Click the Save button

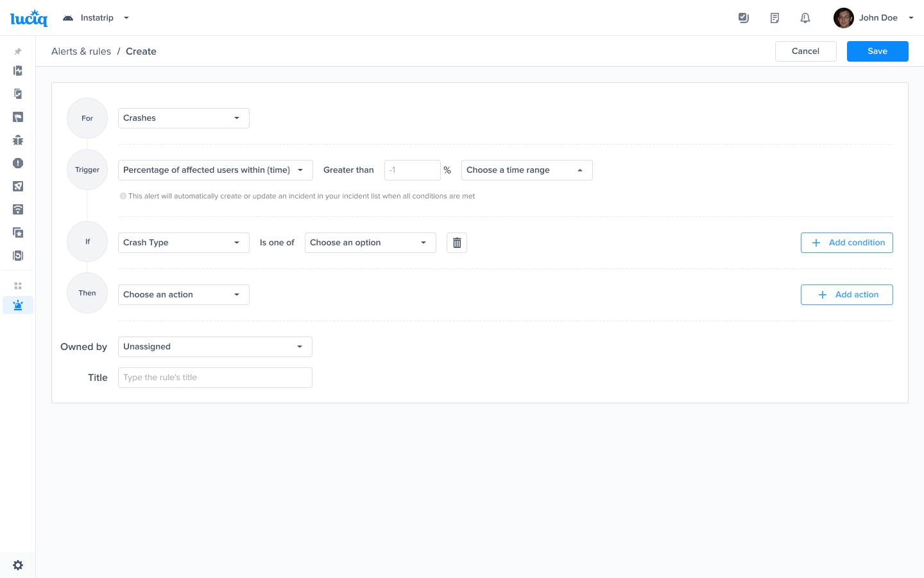[877, 51]
